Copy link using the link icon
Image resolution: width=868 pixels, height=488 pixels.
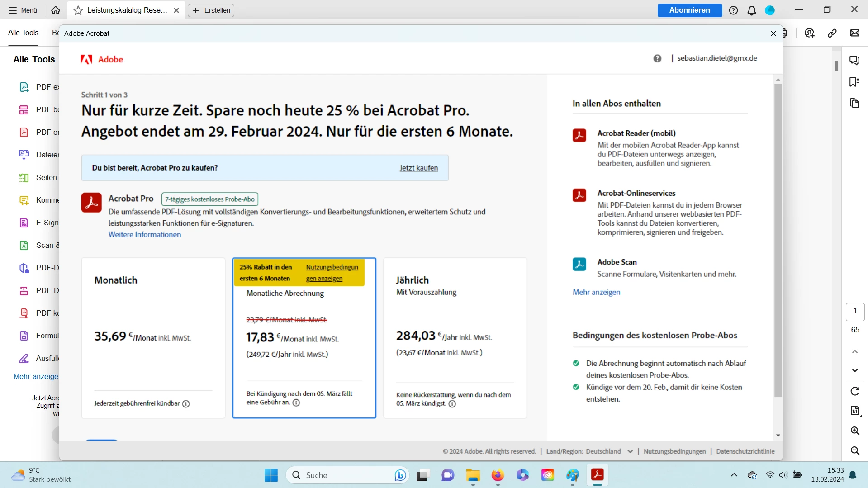coord(832,33)
